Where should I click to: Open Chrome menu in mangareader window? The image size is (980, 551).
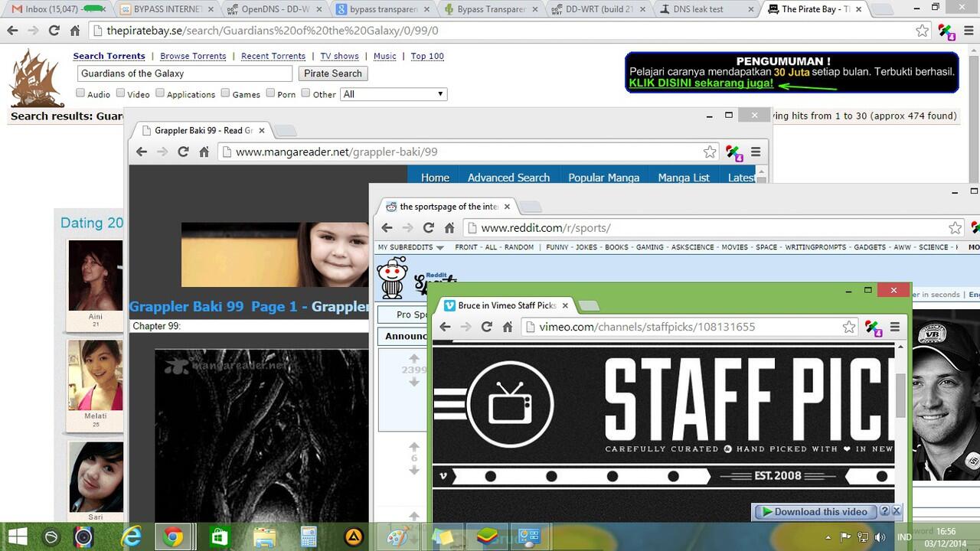pyautogui.click(x=756, y=152)
